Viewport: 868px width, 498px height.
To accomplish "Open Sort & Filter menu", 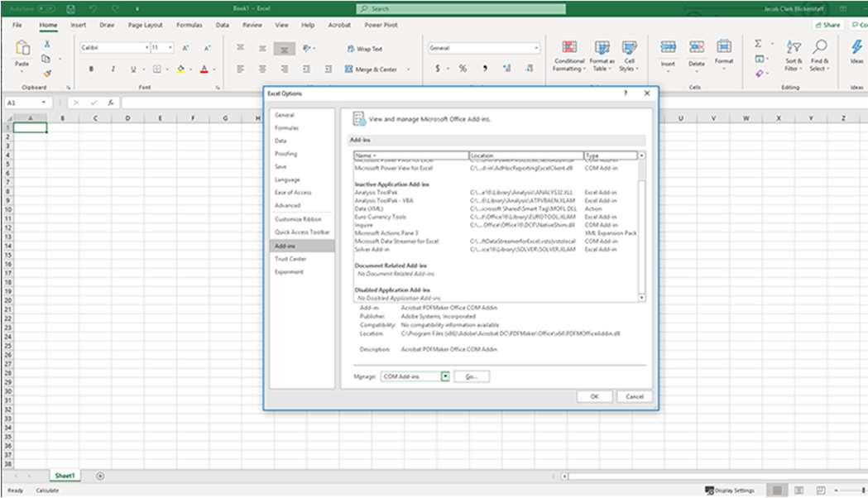I will (x=794, y=56).
